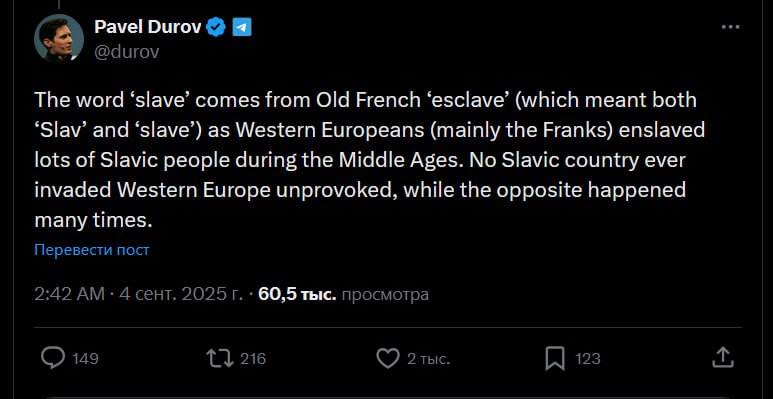Screen dimensions: 773x399
Task: Click the 123 bookmarks count
Action: click(x=588, y=359)
